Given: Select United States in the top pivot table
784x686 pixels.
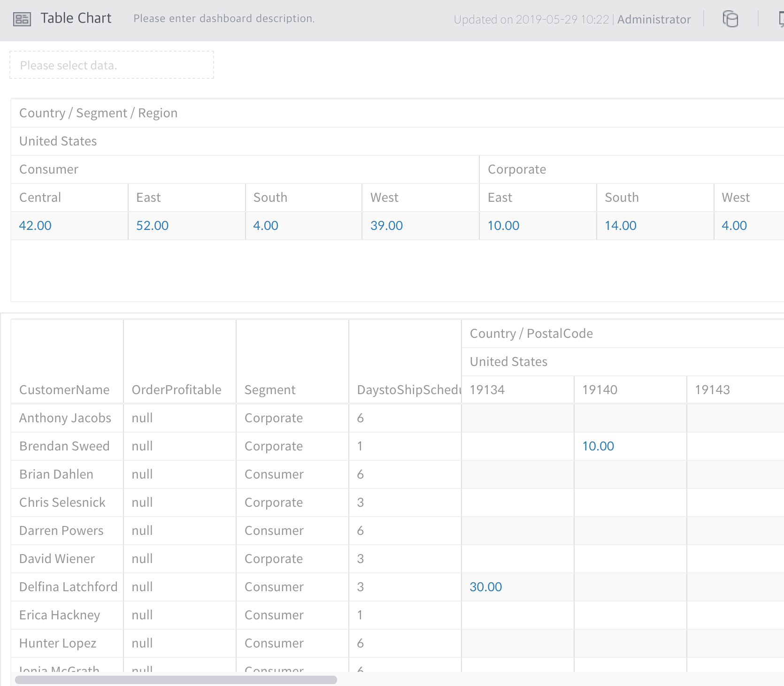Looking at the screenshot, I should click(x=58, y=141).
